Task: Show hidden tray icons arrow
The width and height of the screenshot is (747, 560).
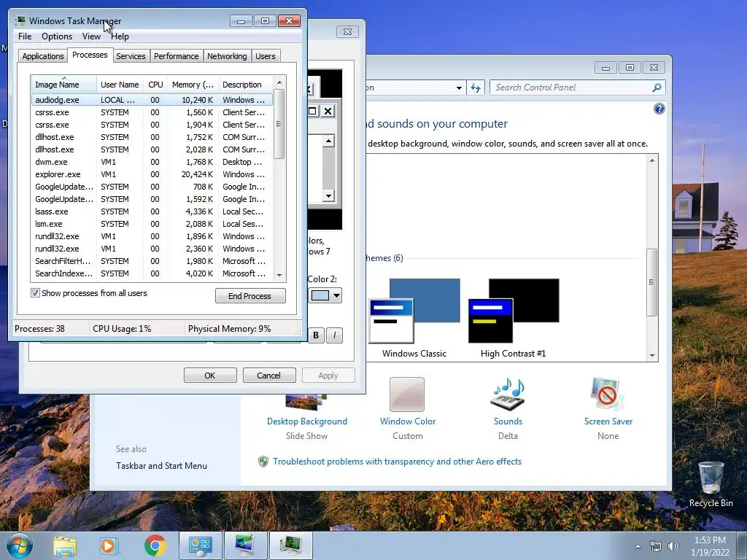Action: pyautogui.click(x=638, y=546)
